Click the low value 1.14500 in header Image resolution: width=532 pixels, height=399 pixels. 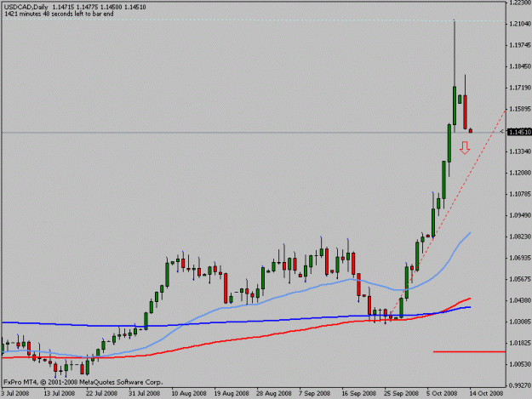112,7
